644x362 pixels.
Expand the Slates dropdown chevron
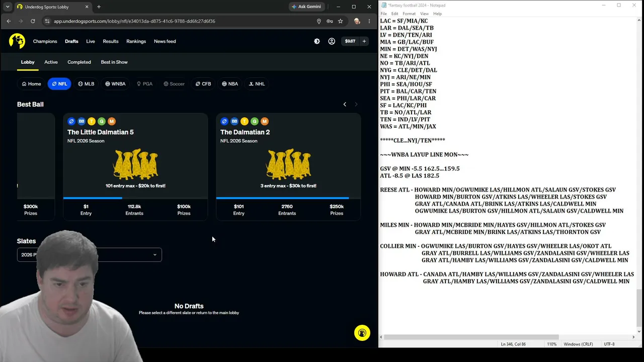point(154,255)
